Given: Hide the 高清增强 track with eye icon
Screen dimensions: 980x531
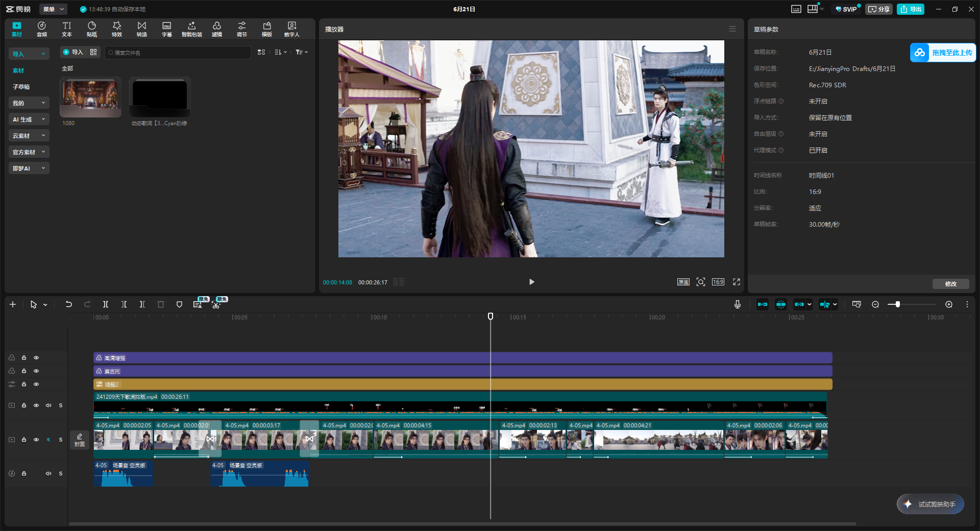Looking at the screenshot, I should click(x=36, y=358).
